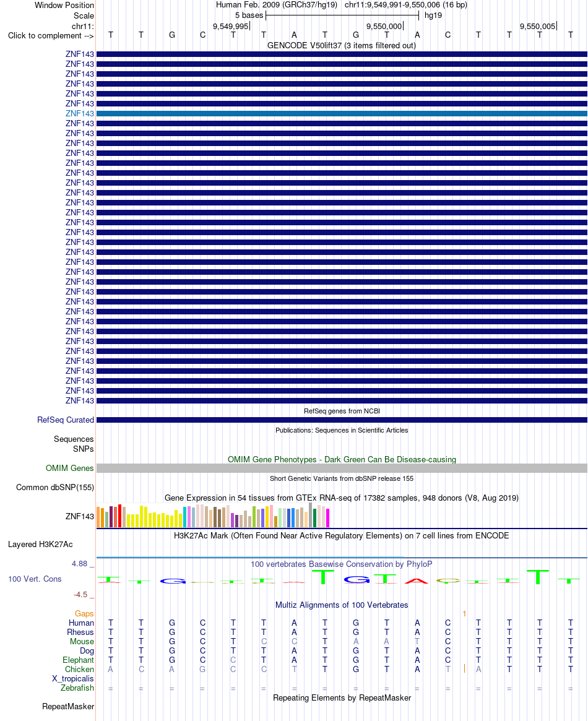Click the 'chr11:' ruler label
Screen dimensions: 588x721
[83, 26]
